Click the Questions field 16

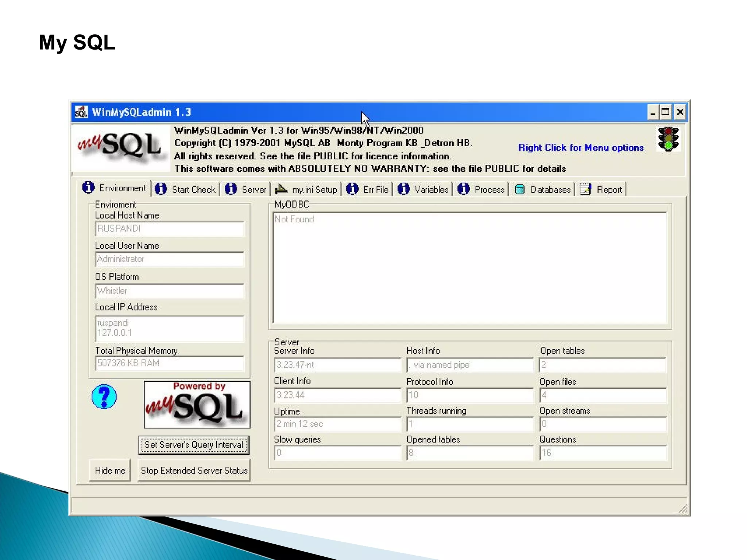(x=603, y=453)
